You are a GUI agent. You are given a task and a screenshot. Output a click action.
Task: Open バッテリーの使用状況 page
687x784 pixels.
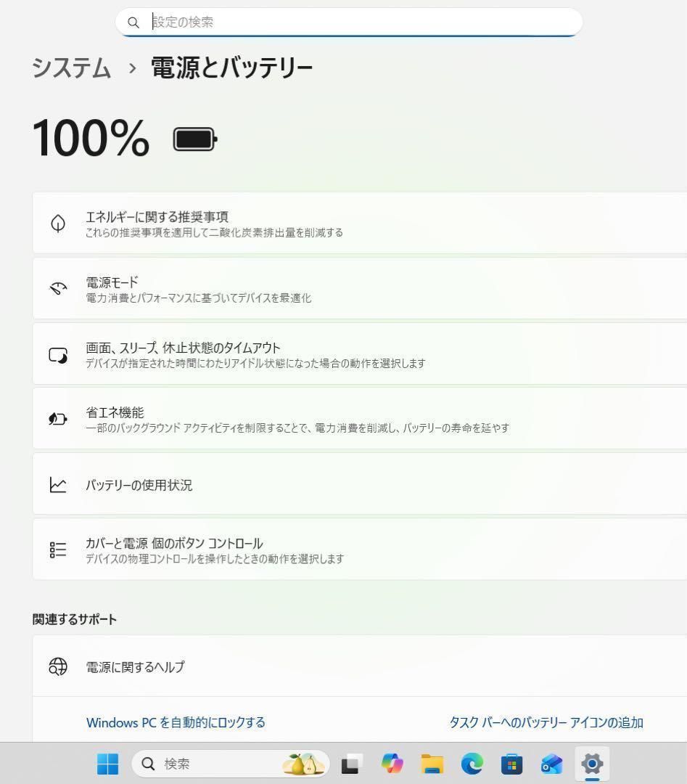(x=363, y=485)
